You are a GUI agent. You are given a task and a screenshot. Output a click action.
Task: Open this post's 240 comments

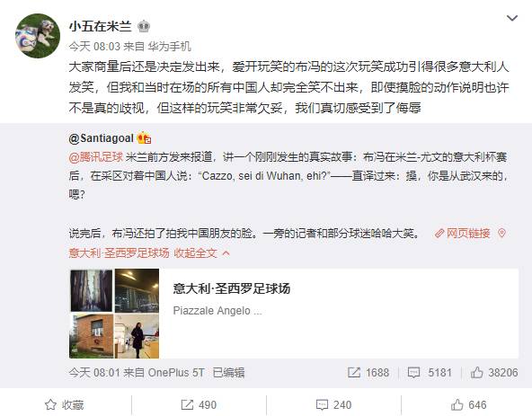click(334, 405)
